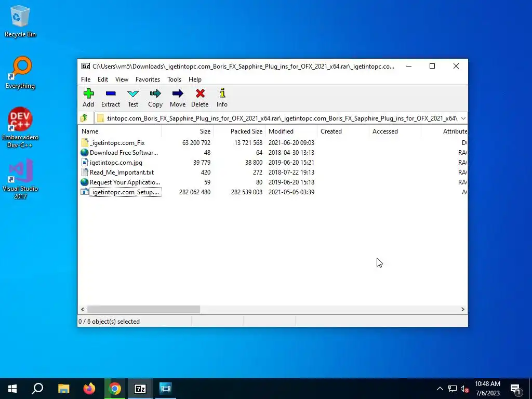Click the taskbar clock 10:48 AM
The width and height of the screenshot is (532, 399).
coord(487,384)
